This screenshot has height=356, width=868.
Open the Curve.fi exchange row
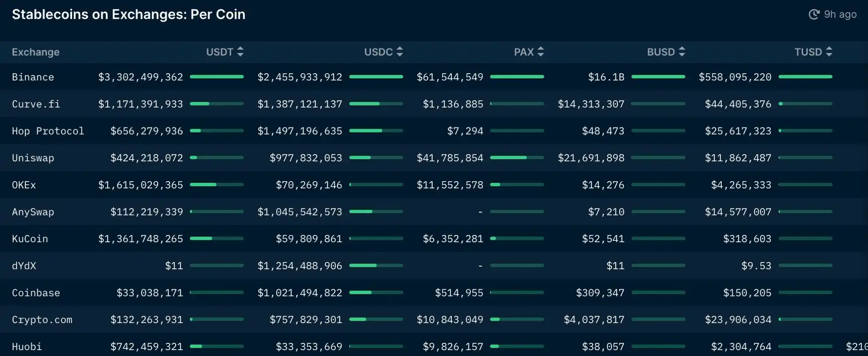pyautogui.click(x=434, y=104)
